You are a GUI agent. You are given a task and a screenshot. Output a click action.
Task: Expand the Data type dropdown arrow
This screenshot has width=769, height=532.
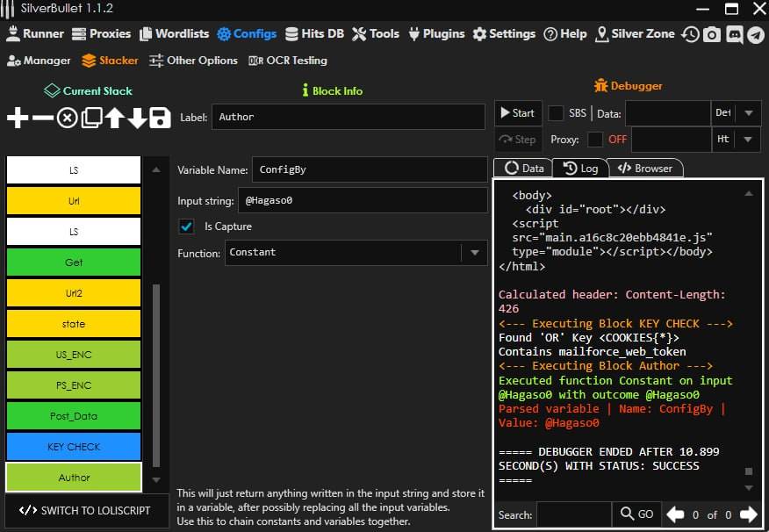tap(748, 113)
